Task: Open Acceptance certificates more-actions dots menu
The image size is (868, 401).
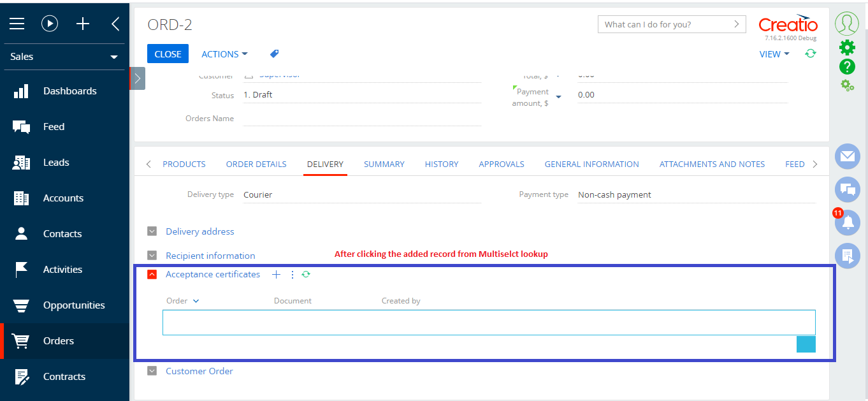Action: point(292,274)
